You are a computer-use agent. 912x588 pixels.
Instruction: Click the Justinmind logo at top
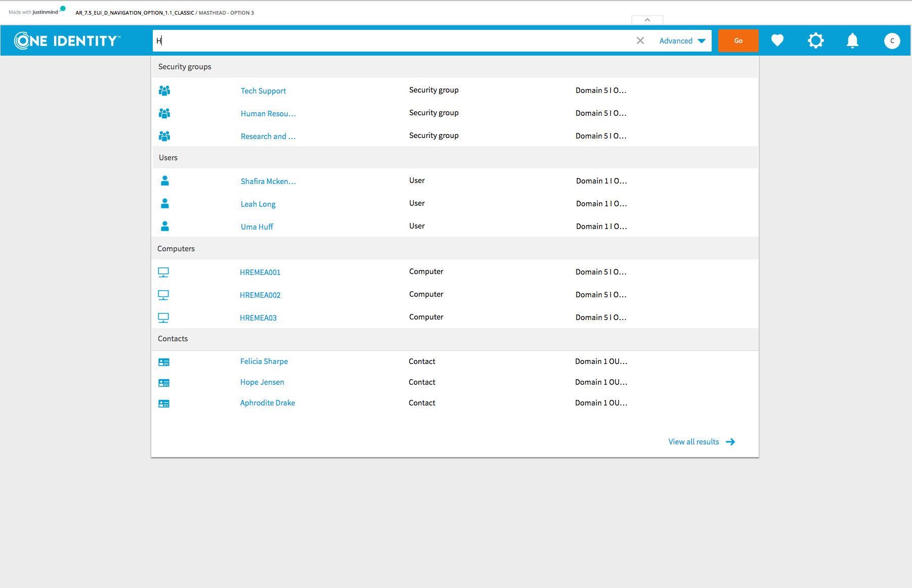coord(37,11)
